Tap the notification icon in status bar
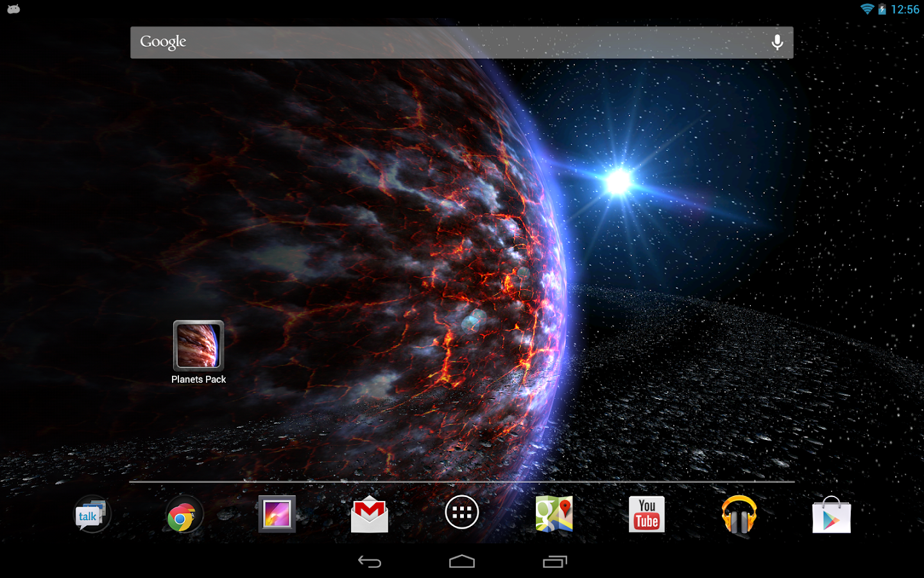Viewport: 924px width, 578px height. coord(13,9)
